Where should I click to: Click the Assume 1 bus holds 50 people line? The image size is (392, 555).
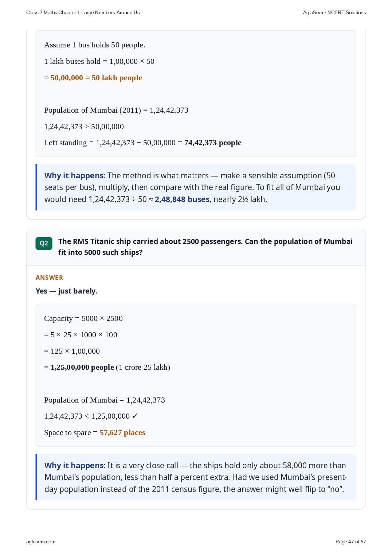95,45
